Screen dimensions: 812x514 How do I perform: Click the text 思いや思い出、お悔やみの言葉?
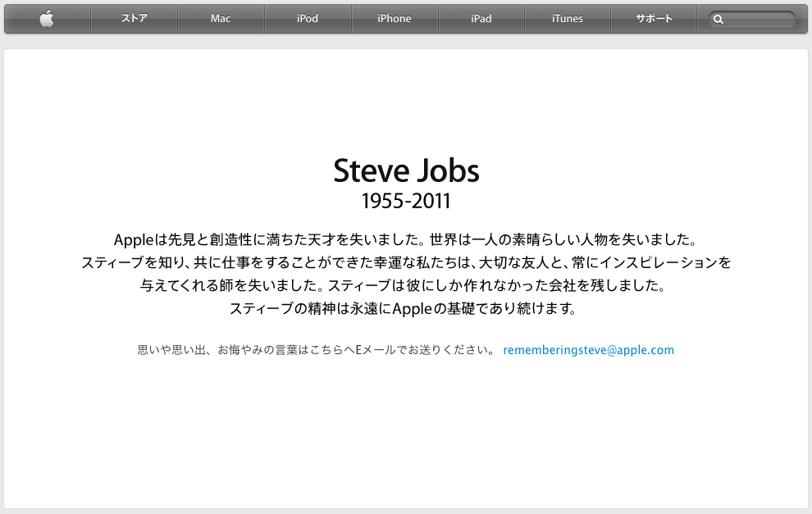point(317,350)
